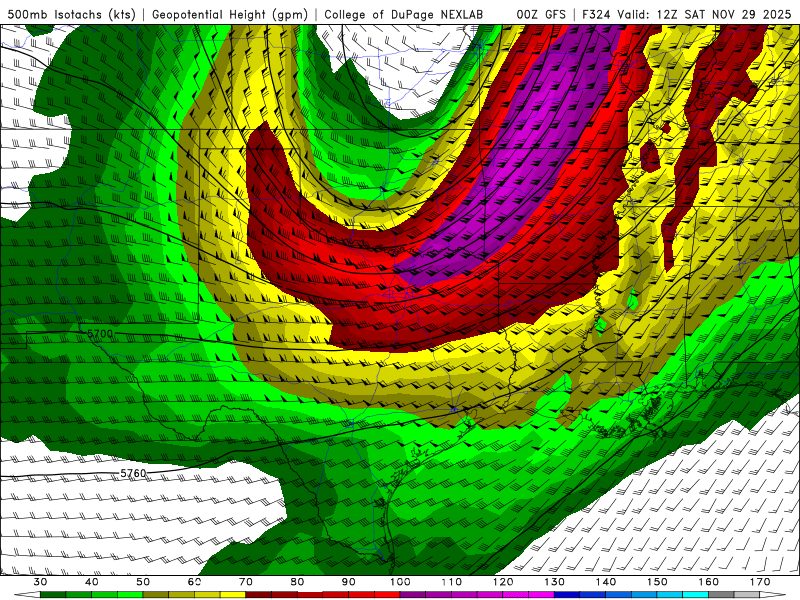Click the "F324" forecast hour text

coord(596,15)
